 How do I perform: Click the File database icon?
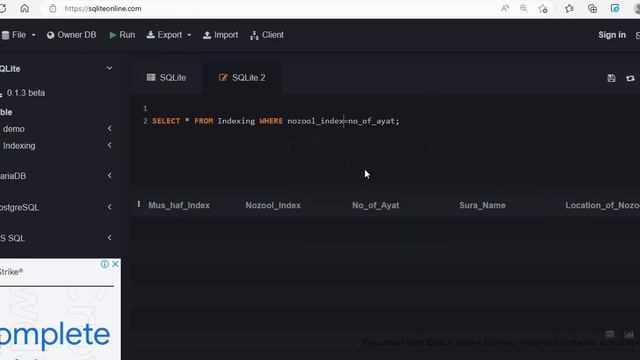(x=5, y=36)
